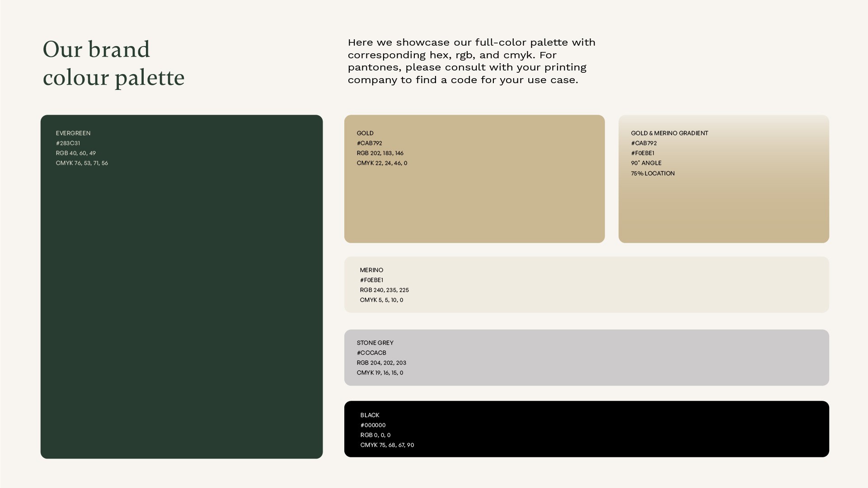This screenshot has width=868, height=488.
Task: Click Evergreen hex code #283C31
Action: 68,143
